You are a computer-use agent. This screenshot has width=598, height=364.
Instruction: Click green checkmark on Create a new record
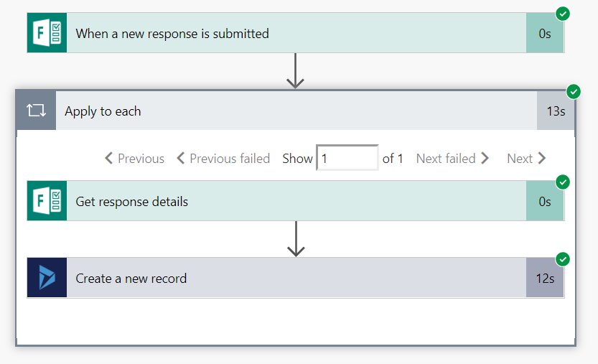[x=563, y=258]
